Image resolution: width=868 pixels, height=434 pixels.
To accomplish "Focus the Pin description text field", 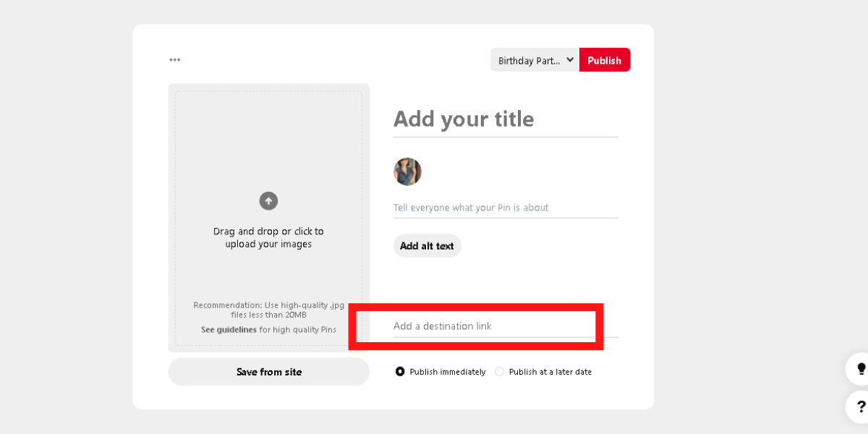I will pos(505,208).
